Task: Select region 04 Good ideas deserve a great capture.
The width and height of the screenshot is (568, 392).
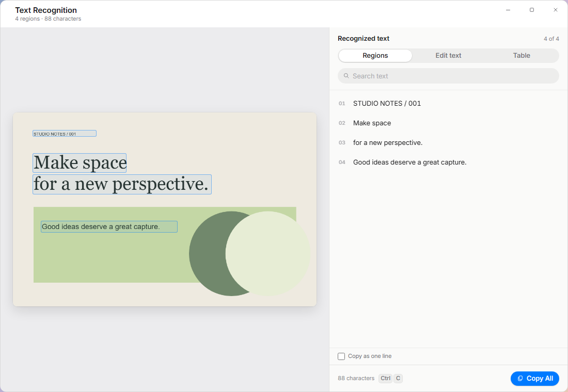Action: [448, 162]
